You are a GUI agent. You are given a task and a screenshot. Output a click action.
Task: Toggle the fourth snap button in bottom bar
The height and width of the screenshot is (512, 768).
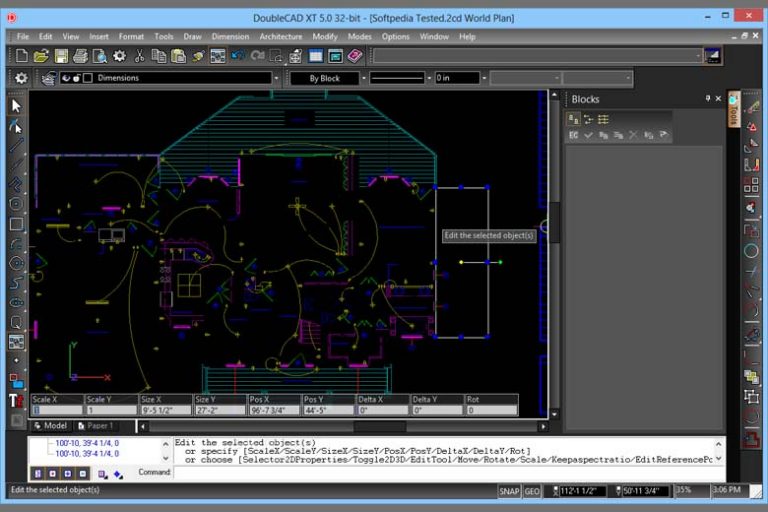click(83, 474)
